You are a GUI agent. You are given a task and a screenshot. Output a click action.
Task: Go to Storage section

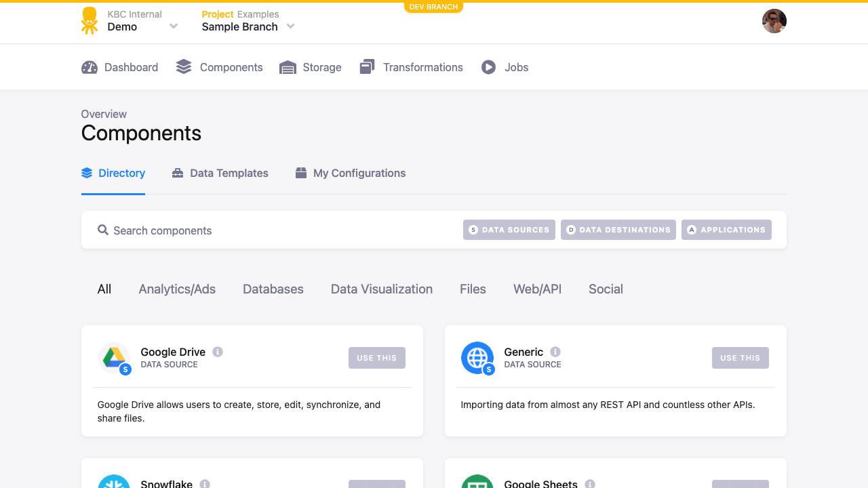tap(311, 67)
